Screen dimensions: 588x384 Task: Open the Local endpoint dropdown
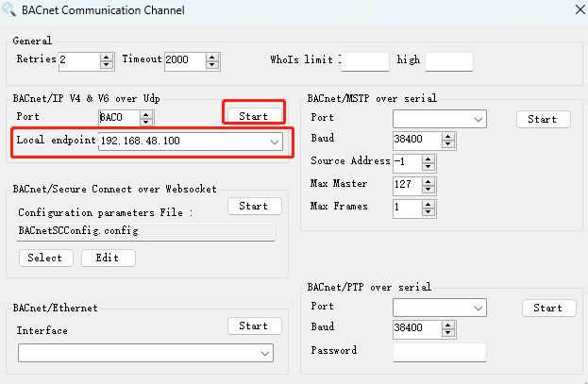[x=275, y=142]
